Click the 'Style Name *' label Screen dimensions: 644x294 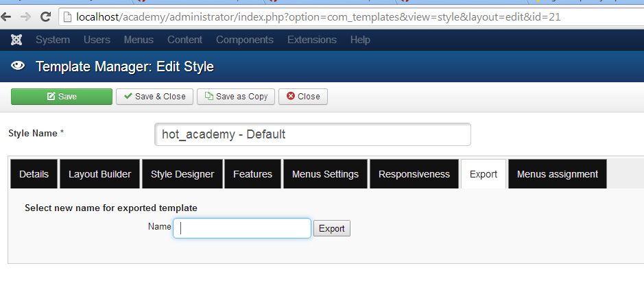pos(36,134)
